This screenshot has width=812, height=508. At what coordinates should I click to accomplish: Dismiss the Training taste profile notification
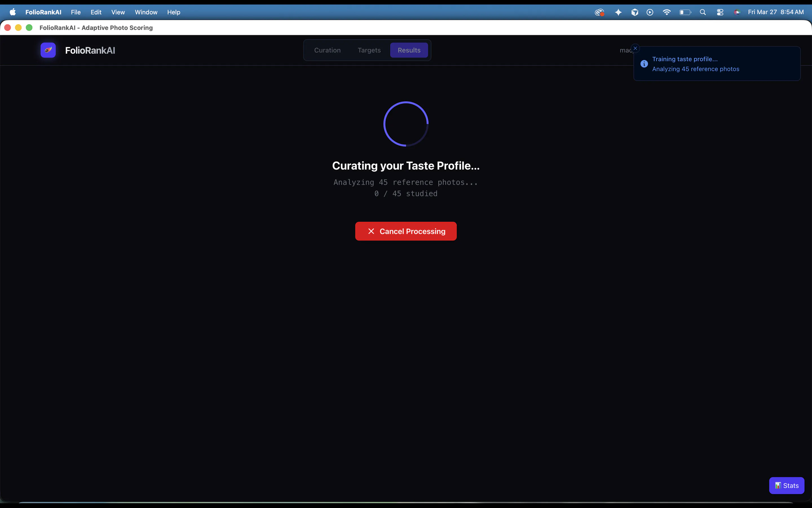[x=635, y=48]
